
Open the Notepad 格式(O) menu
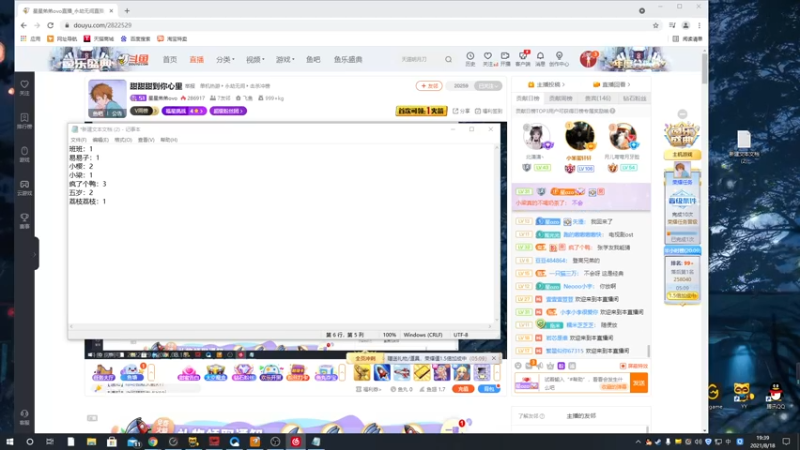pyautogui.click(x=123, y=140)
